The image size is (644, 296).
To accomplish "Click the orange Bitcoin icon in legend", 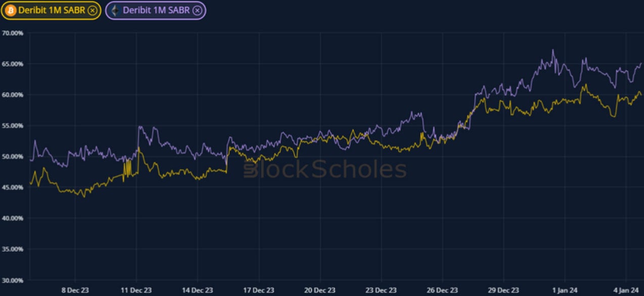I will click(x=11, y=10).
